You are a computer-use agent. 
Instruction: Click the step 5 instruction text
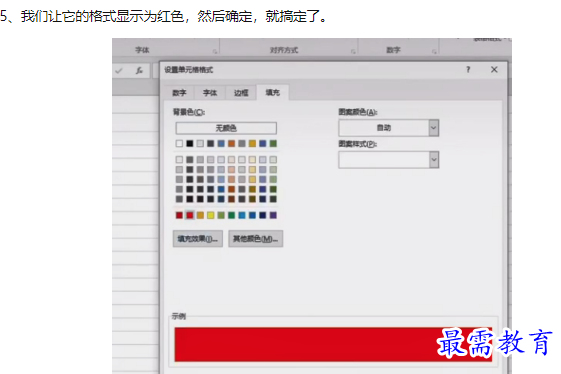tap(164, 16)
